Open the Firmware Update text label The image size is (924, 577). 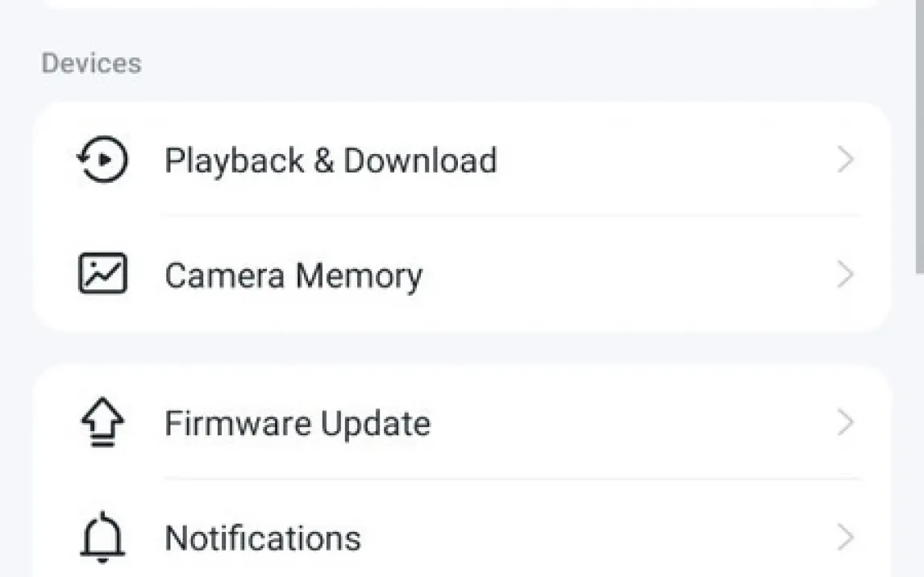tap(298, 423)
